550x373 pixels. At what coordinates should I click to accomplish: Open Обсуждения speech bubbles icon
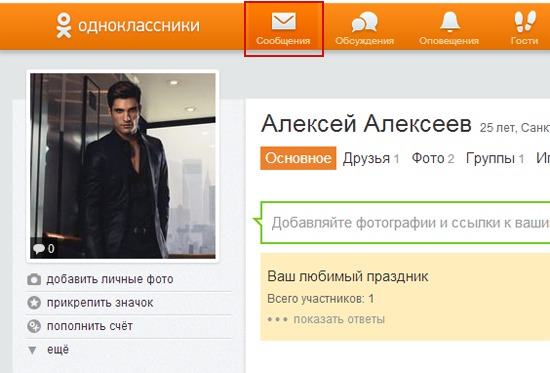tap(364, 21)
